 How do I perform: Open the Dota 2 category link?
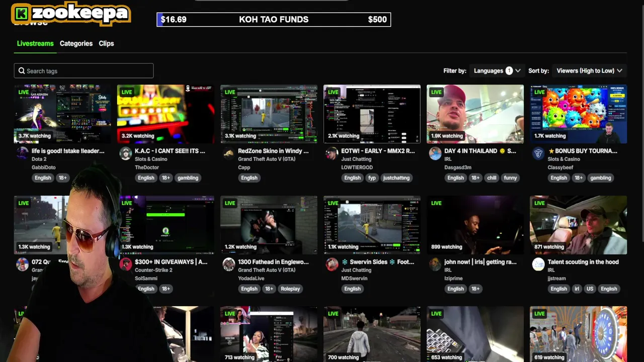[x=39, y=159]
